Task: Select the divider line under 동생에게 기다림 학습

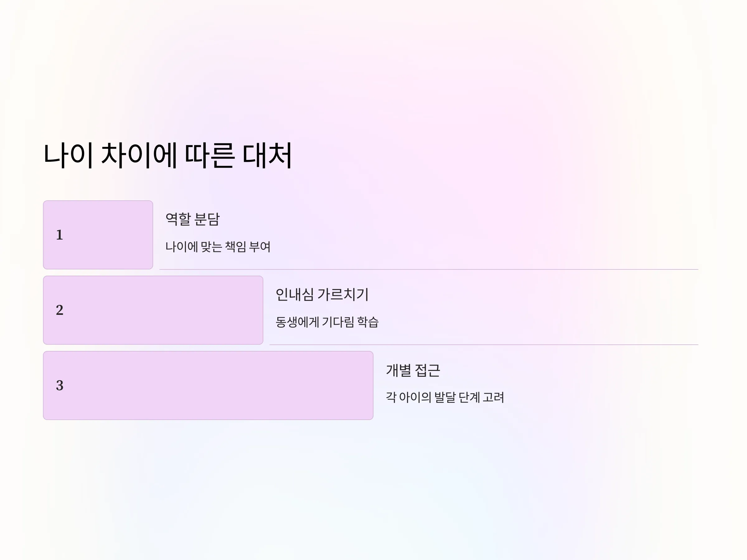Action: click(x=484, y=345)
